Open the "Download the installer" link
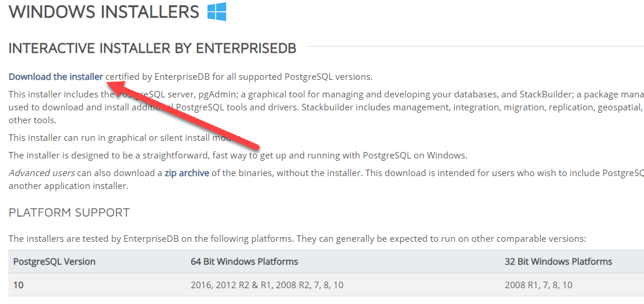The width and height of the screenshot is (644, 304). (x=56, y=77)
